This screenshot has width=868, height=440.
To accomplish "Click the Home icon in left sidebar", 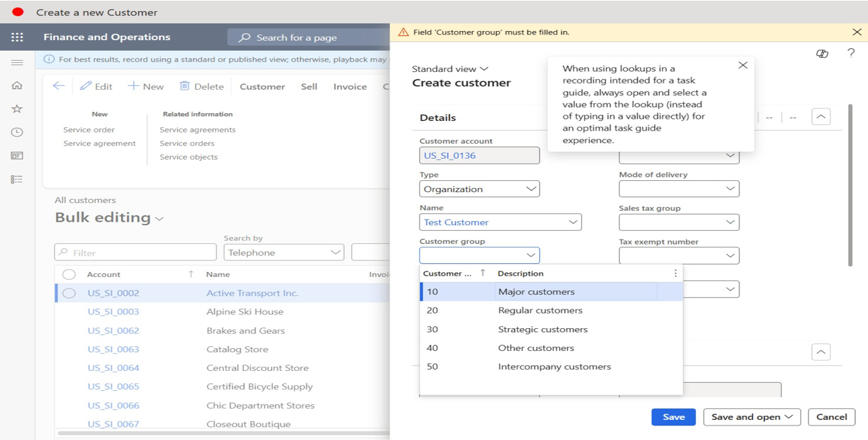I will pos(17,86).
